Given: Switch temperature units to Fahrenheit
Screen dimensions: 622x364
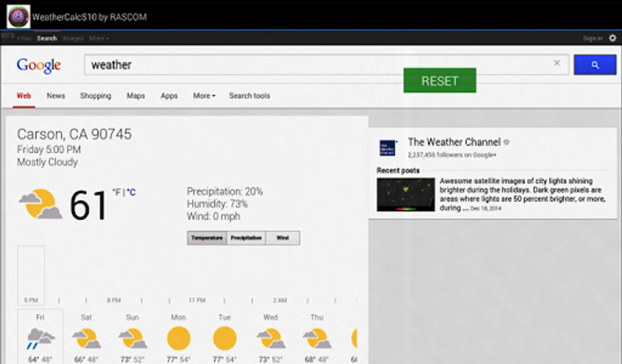Looking at the screenshot, I should click(x=116, y=192).
